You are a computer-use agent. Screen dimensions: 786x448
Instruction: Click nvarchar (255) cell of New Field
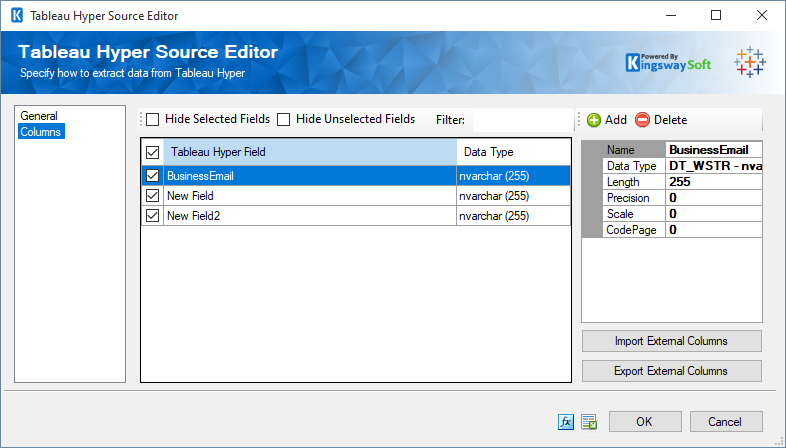(513, 196)
